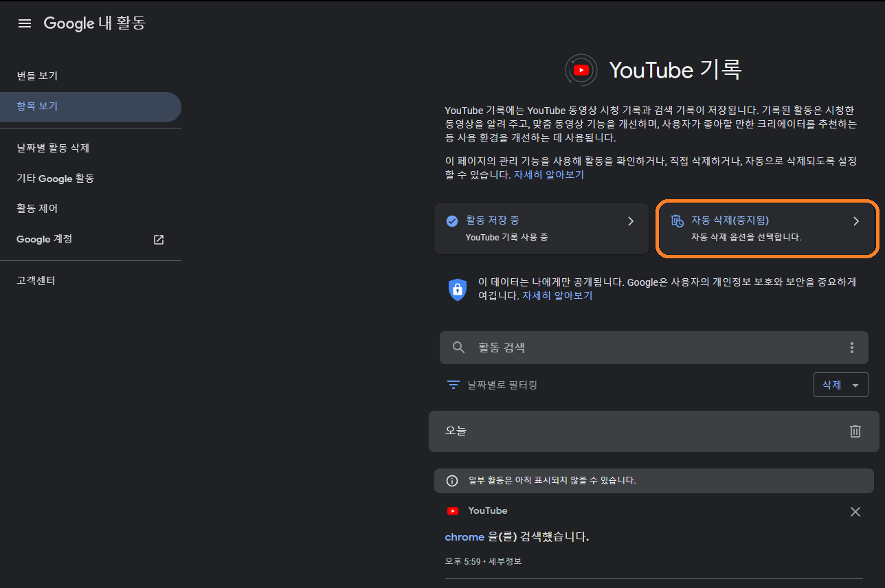The image size is (885, 588).
Task: Open the 삭제 dropdown button
Action: 840,385
